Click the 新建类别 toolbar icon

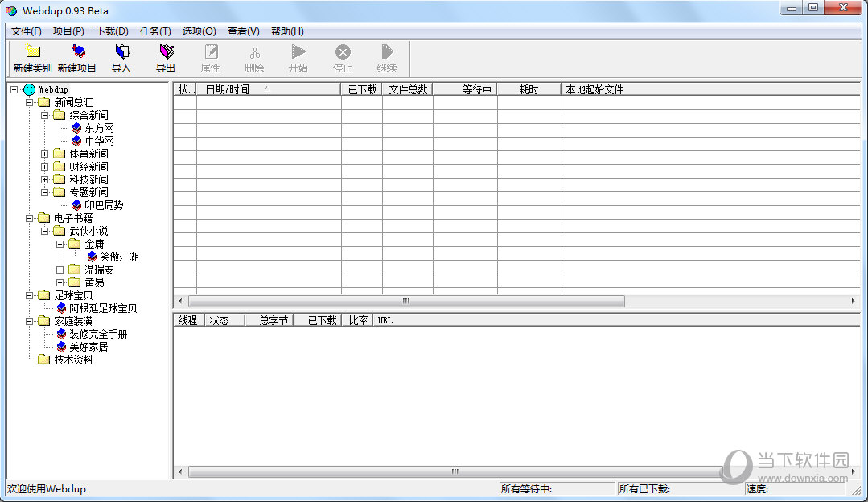(33, 51)
